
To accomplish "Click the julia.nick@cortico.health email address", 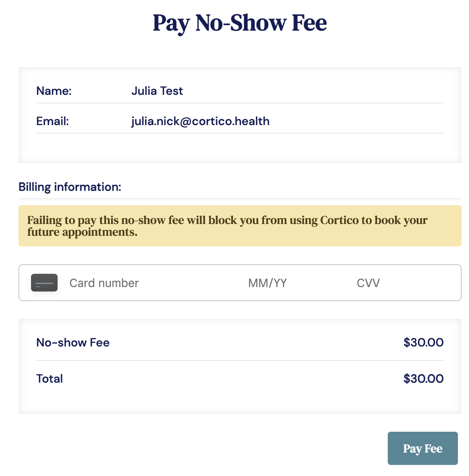I will coord(200,121).
